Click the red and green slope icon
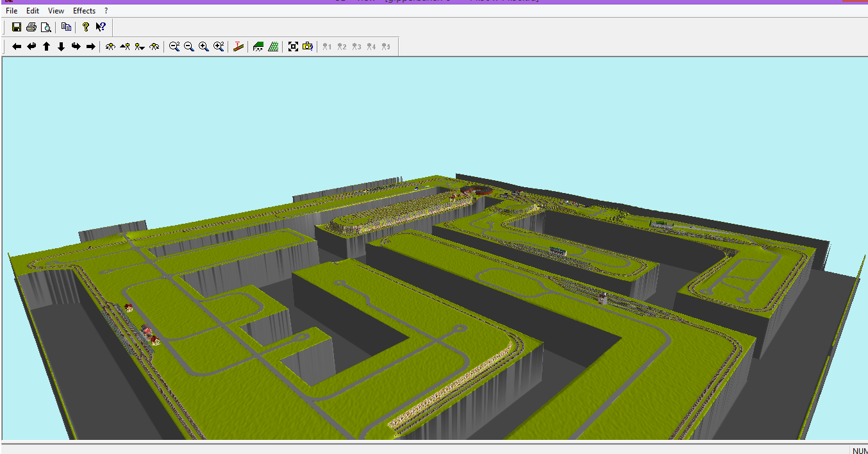The height and width of the screenshot is (454, 868). coord(238,47)
